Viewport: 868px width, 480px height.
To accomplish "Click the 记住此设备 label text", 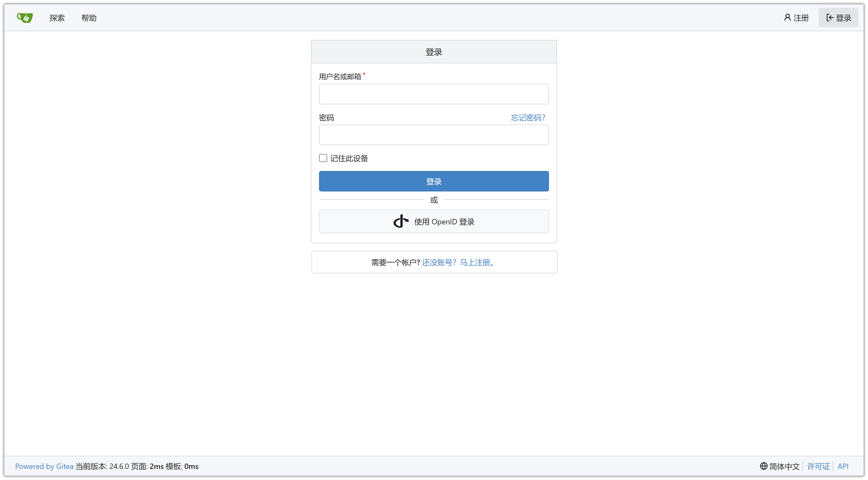I will [349, 158].
